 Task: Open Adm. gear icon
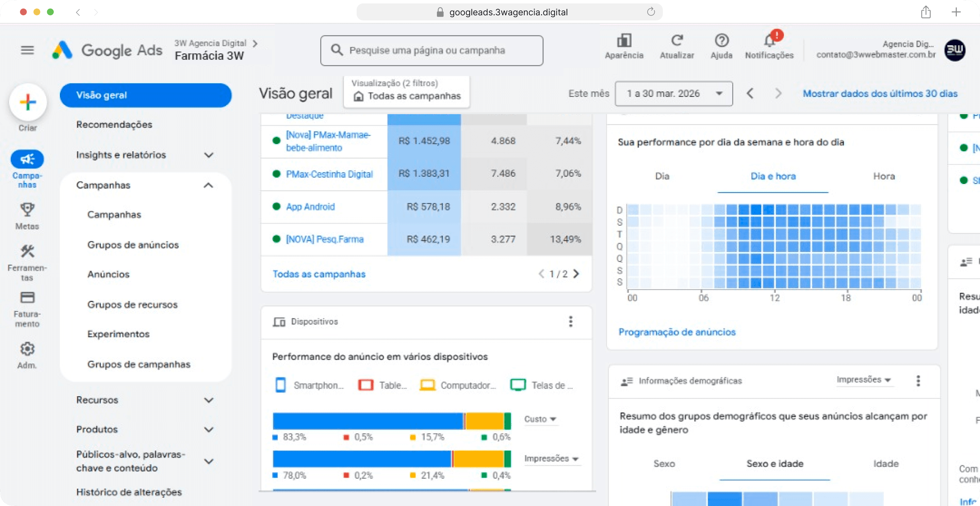tap(27, 349)
